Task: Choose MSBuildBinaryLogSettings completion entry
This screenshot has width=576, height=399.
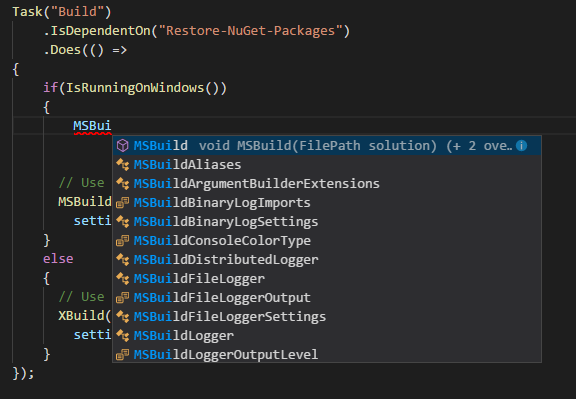Action: pos(327,222)
